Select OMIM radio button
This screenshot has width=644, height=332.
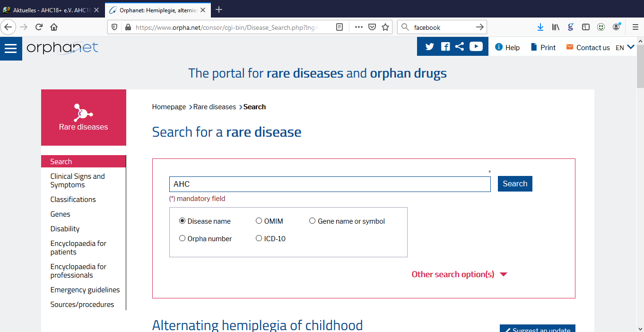[259, 221]
